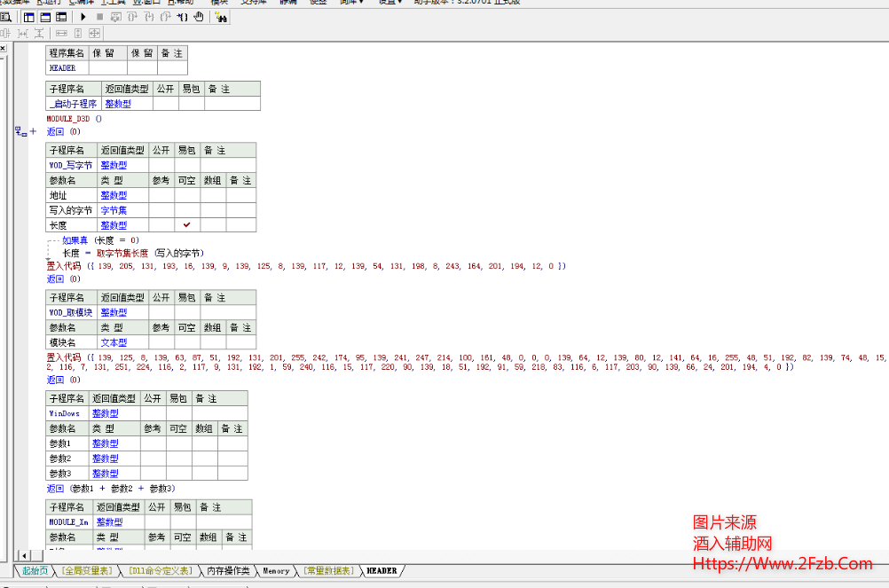This screenshot has height=588, width=889.
Task: Click the Run (play) toolbar icon
Action: click(83, 17)
